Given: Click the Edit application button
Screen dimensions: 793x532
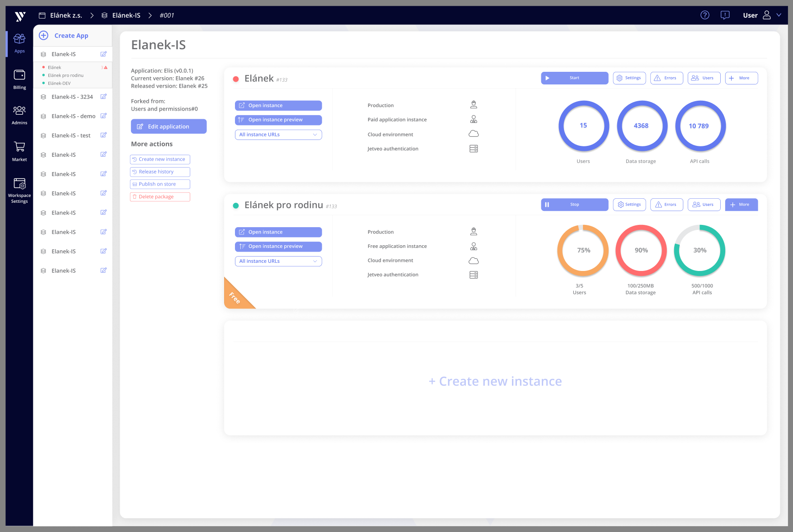Looking at the screenshot, I should click(169, 126).
